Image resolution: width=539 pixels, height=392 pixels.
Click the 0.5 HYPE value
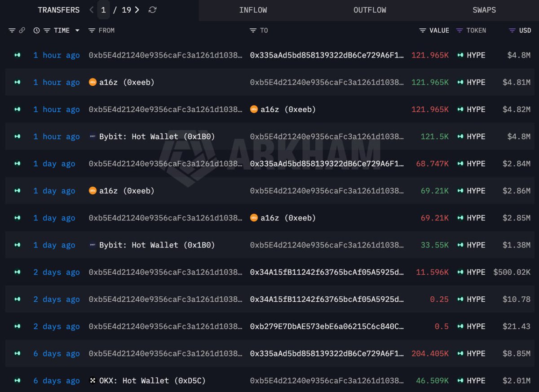pyautogui.click(x=442, y=326)
